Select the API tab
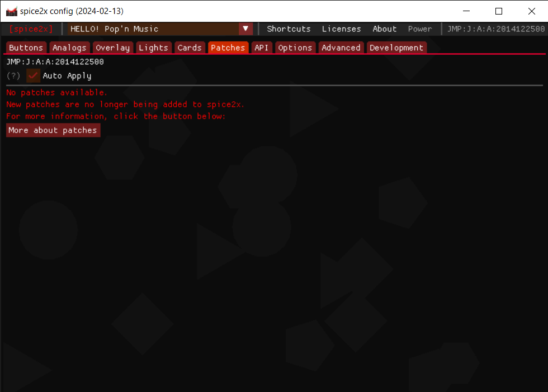 tap(261, 48)
